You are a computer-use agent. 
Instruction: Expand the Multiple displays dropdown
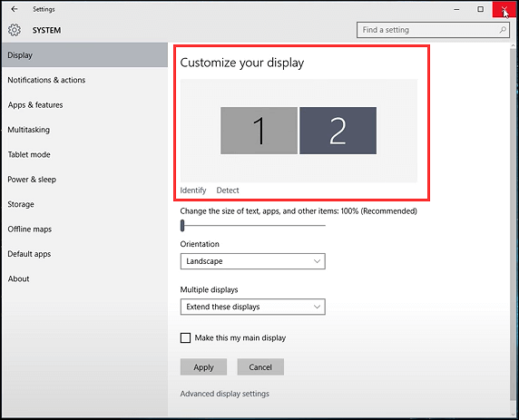click(x=253, y=307)
